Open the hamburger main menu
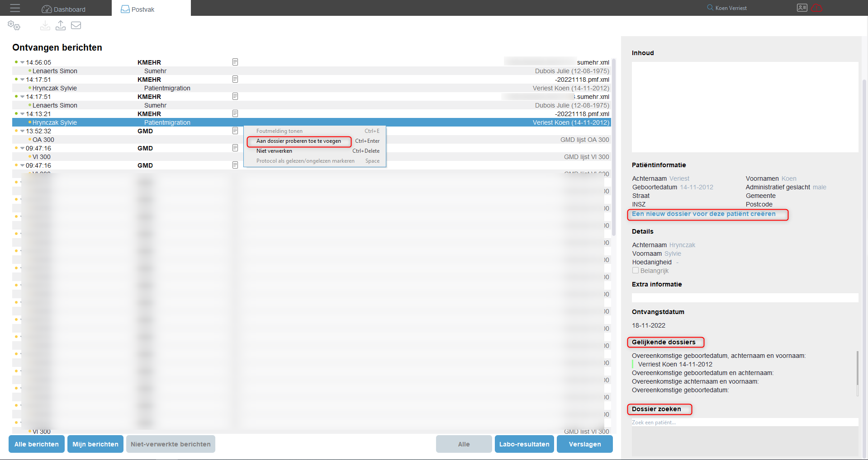 pos(15,8)
